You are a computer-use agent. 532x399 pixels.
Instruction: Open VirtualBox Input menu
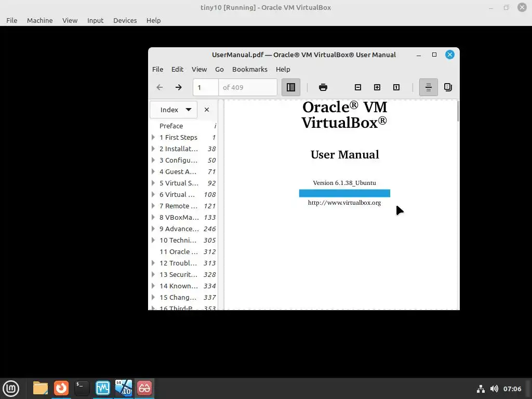[96, 20]
